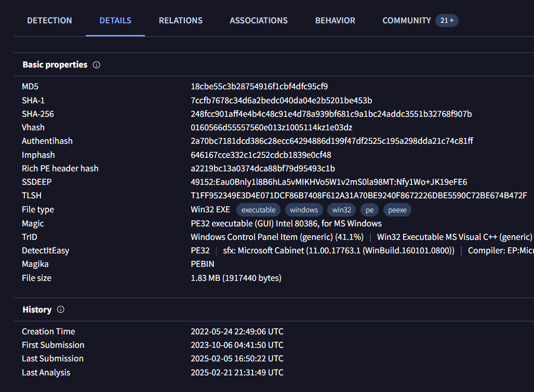The height and width of the screenshot is (392, 534).
Task: Click the MD5 hash value 18cbe55c3b28754916f1cbf4dfc95cf9
Action: (259, 86)
